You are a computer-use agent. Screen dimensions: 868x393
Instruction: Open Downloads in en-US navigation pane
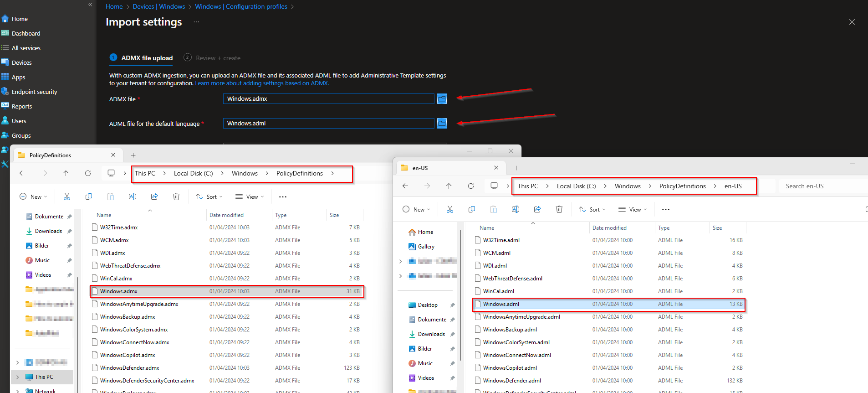pyautogui.click(x=431, y=334)
